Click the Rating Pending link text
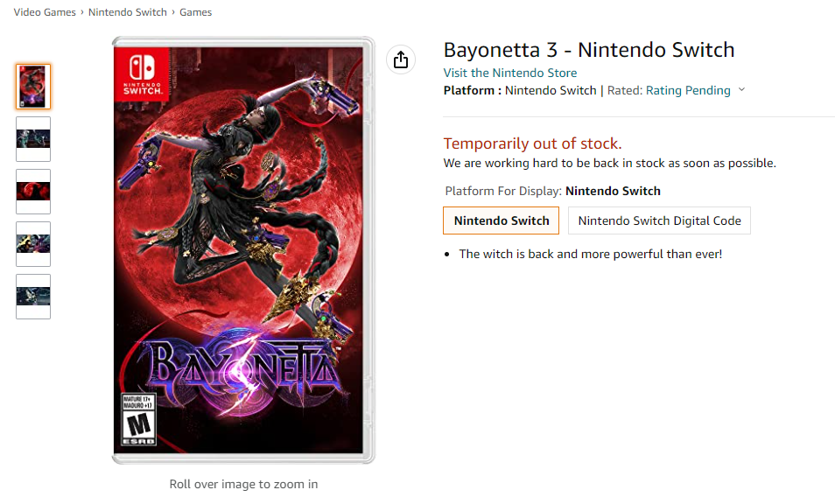 688,90
